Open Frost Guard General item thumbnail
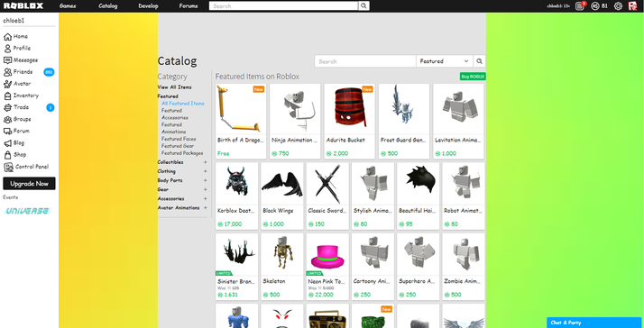This screenshot has width=644, height=328. (404, 109)
